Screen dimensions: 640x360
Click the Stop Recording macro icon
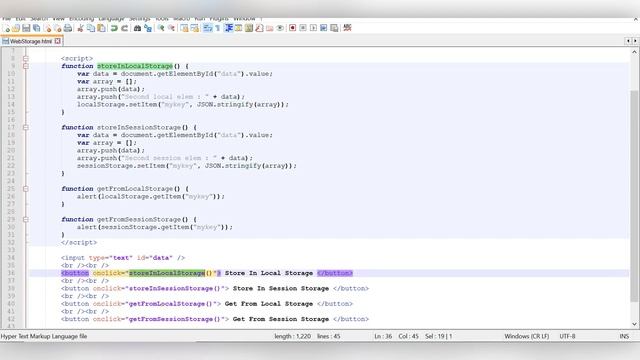[x=303, y=28]
